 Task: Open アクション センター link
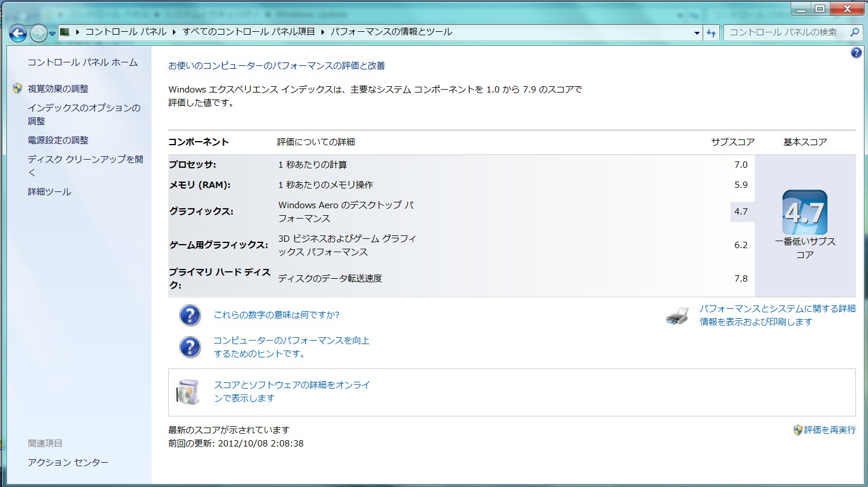(68, 462)
